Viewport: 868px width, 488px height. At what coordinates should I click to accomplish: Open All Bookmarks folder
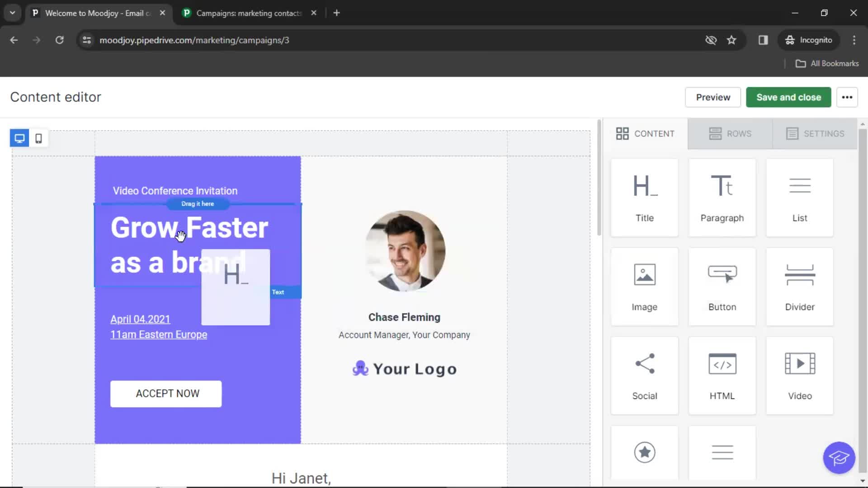coord(827,64)
